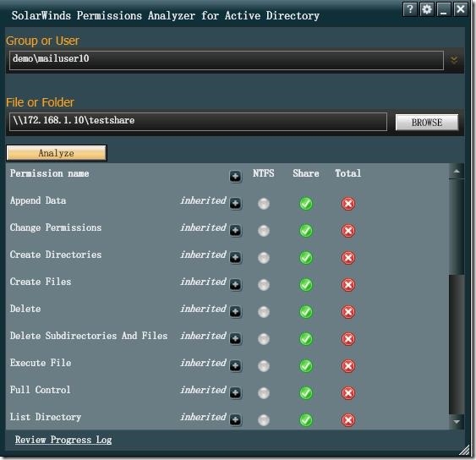Click NTFS gray indicator for Delete row
The width and height of the screenshot is (476, 460).
tap(264, 311)
